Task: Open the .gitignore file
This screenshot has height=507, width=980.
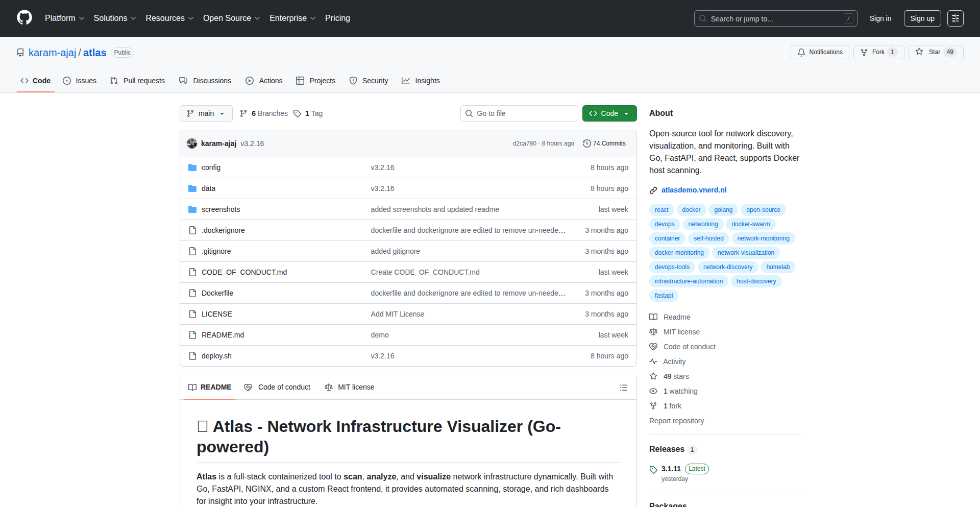Action: point(216,251)
